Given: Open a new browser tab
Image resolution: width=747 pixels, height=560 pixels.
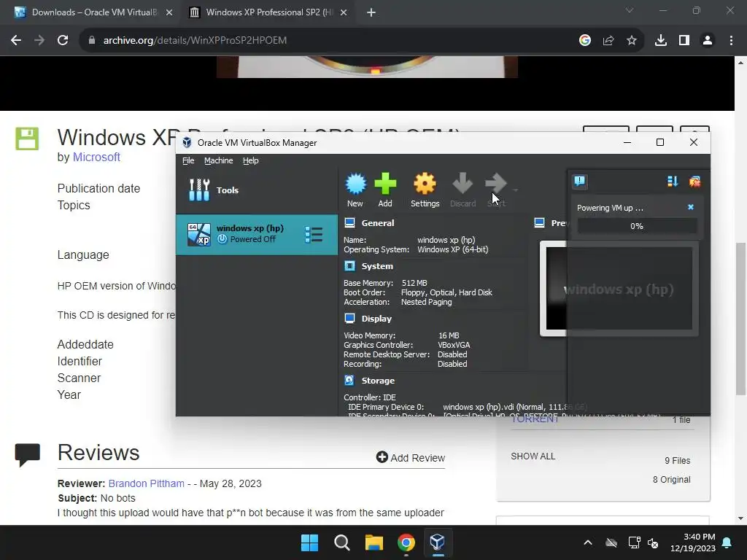Looking at the screenshot, I should pyautogui.click(x=371, y=12).
